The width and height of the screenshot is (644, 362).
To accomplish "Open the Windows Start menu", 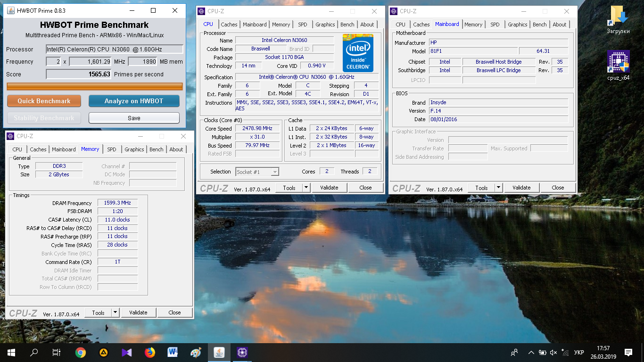I will pos(11,352).
